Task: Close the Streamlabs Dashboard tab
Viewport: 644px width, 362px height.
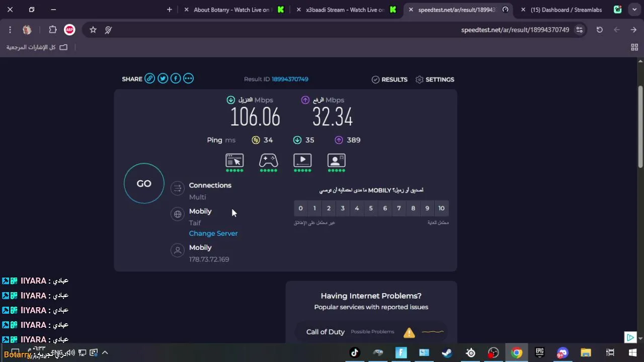Action: [x=523, y=10]
